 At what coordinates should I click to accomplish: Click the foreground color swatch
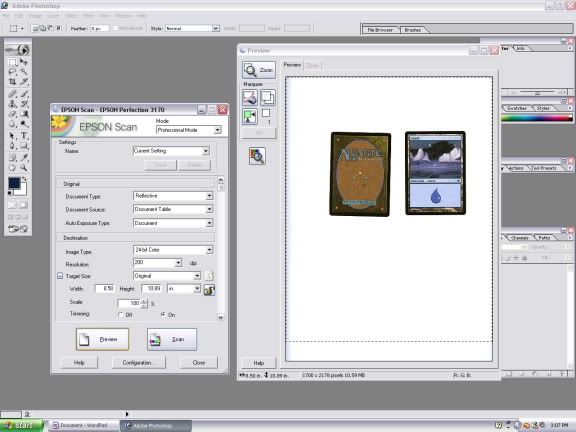click(14, 183)
